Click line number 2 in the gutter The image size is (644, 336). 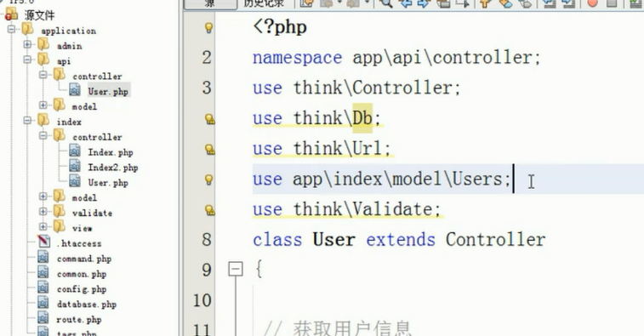pyautogui.click(x=207, y=58)
